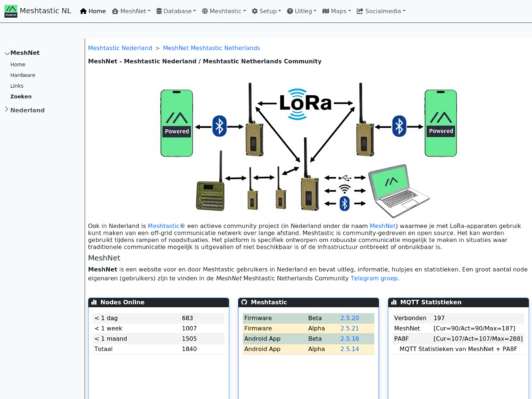Viewport: 532px width, 399px height.
Task: Open Meshtastic Nederland breadcrumb link
Action: coord(120,48)
